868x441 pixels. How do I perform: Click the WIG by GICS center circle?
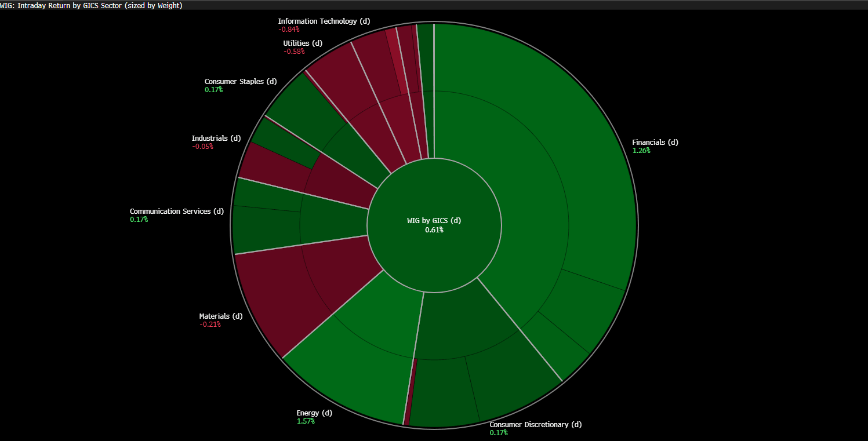[434, 225]
